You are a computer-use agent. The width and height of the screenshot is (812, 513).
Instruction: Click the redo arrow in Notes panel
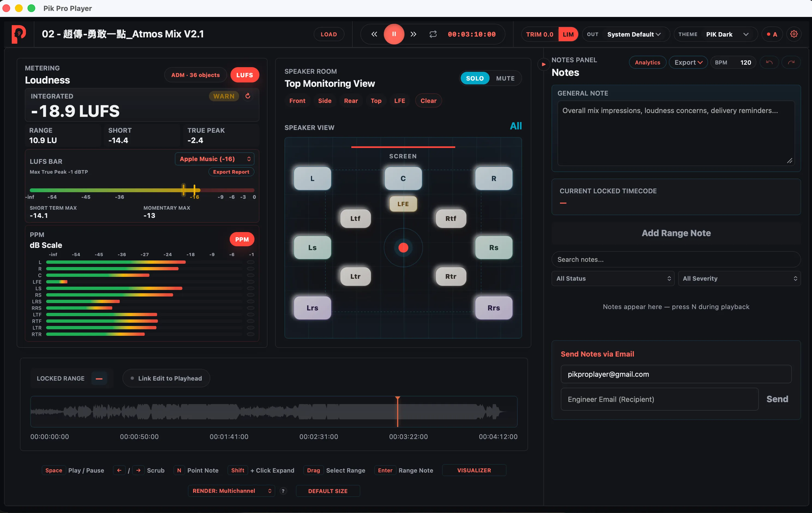pyautogui.click(x=791, y=63)
